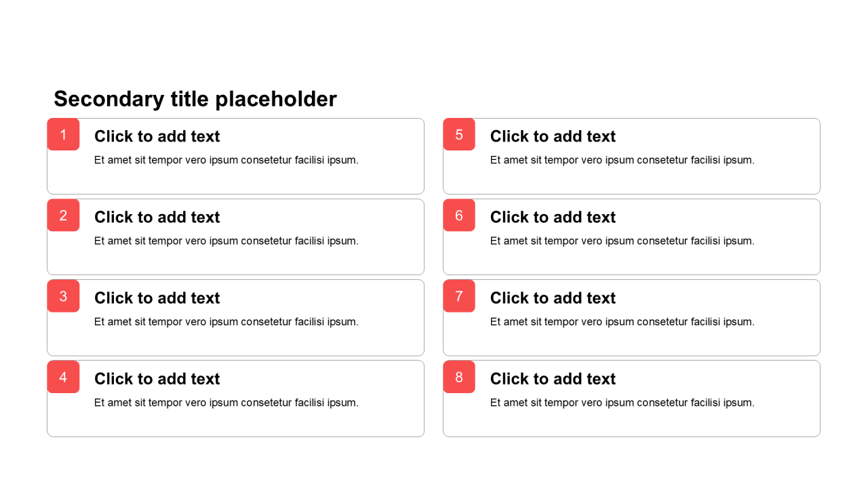The image size is (868, 488).
Task: Select the description text in card 7
Action: tap(623, 322)
